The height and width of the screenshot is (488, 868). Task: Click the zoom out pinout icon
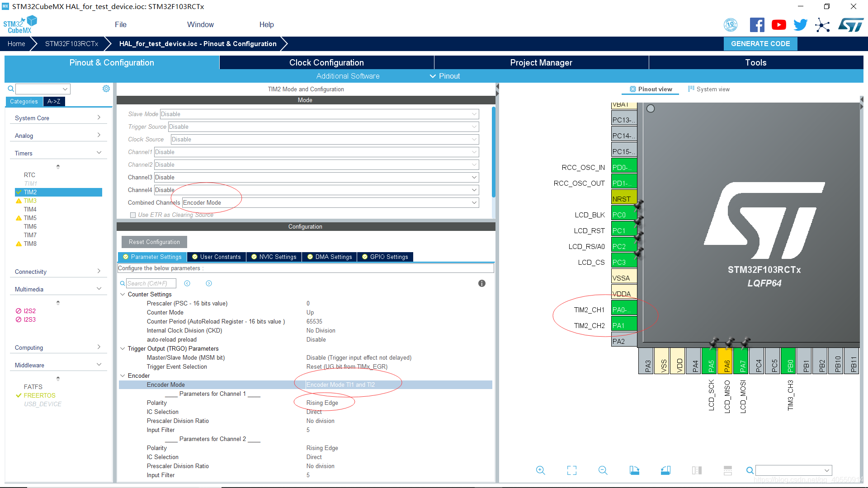[x=603, y=470]
